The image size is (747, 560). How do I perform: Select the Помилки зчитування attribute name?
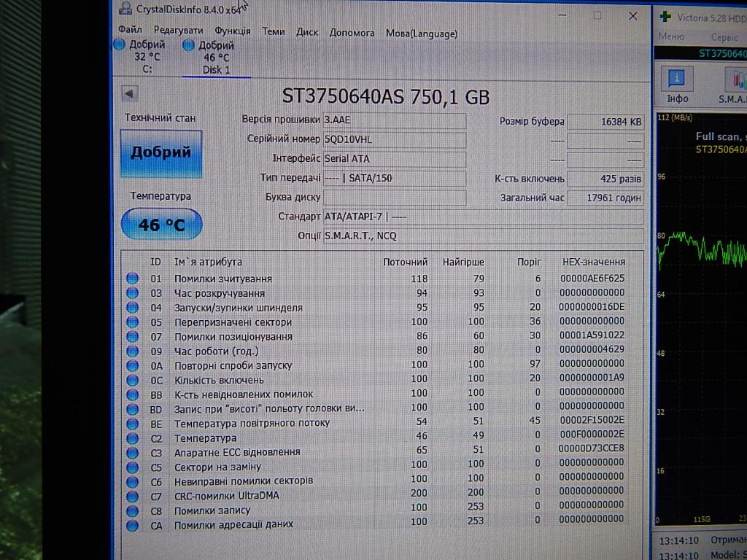pyautogui.click(x=223, y=279)
